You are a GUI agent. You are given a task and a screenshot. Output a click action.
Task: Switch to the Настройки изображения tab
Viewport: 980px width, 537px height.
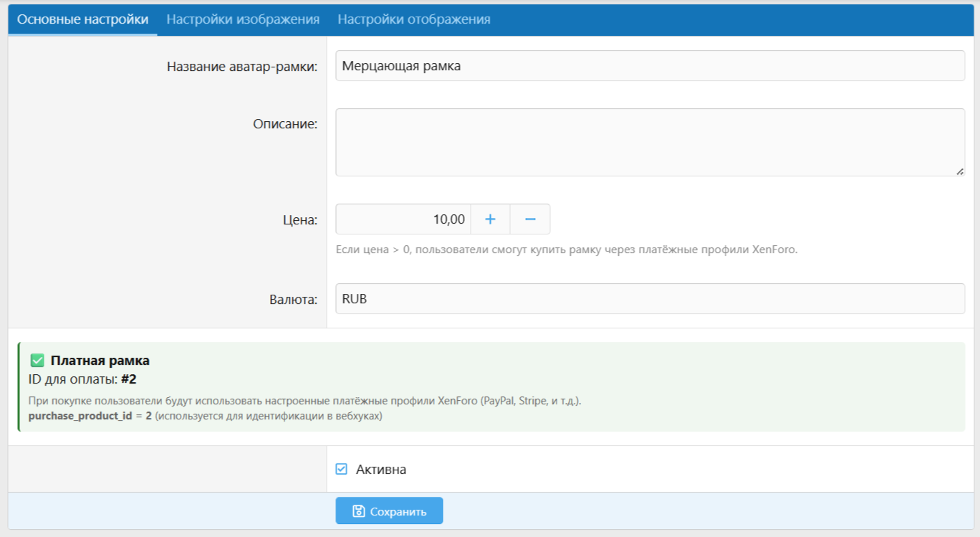(x=243, y=19)
